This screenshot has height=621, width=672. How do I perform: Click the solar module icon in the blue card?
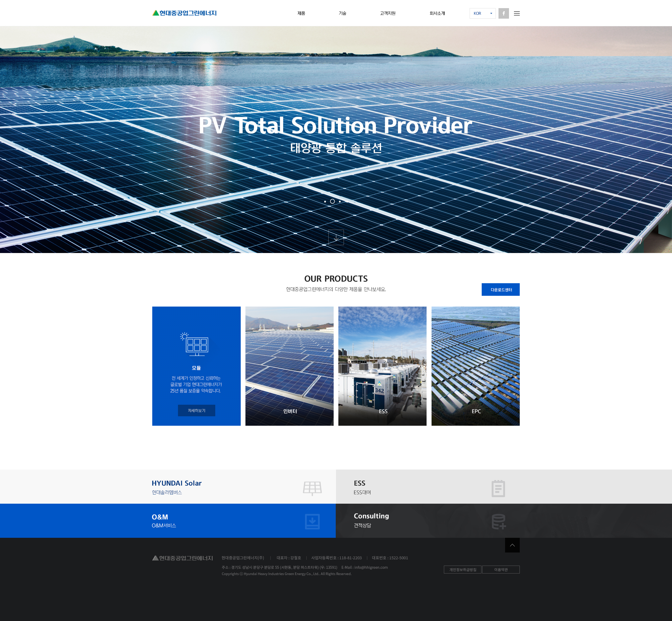pyautogui.click(x=195, y=344)
